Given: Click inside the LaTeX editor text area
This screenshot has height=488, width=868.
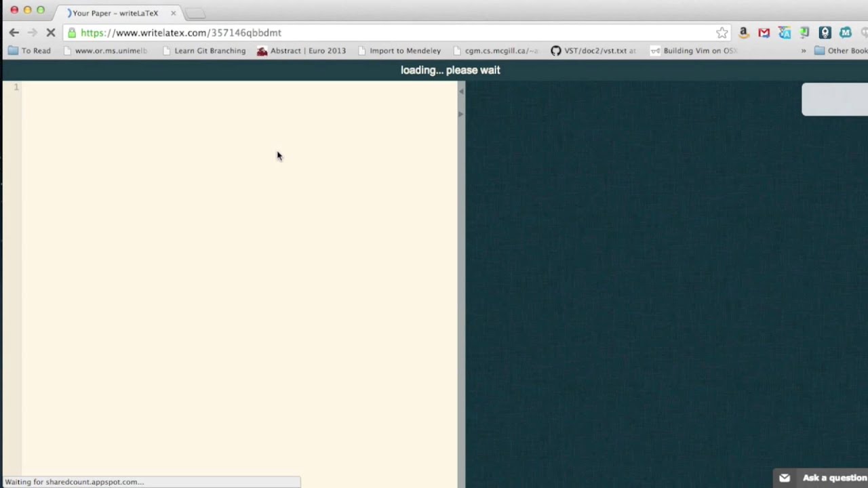Looking at the screenshot, I should 240,284.
